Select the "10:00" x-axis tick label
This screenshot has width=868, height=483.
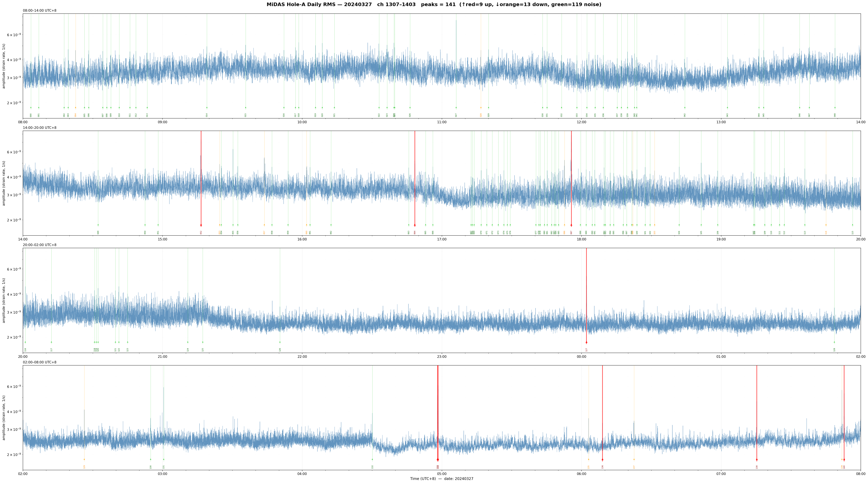point(302,122)
